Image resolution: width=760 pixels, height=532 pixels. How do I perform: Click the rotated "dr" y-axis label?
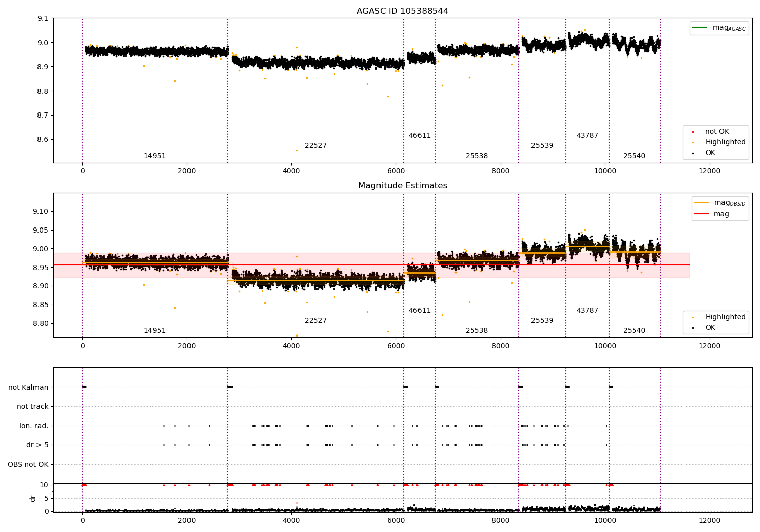coord(33,498)
